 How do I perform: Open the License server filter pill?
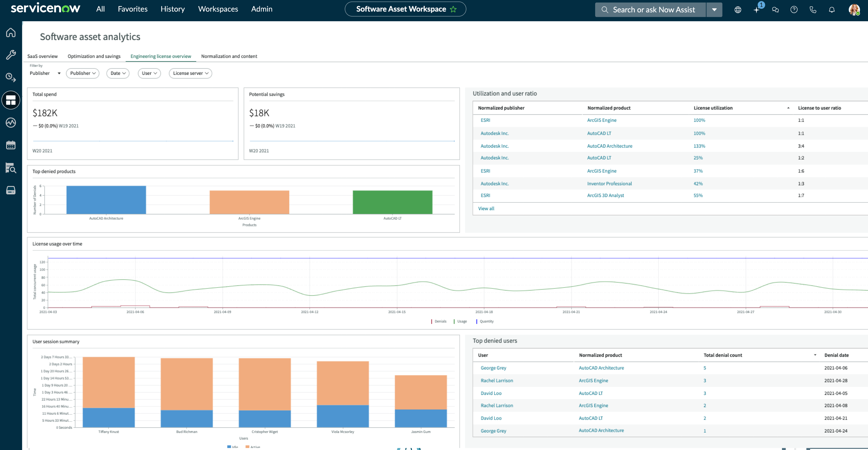190,73
